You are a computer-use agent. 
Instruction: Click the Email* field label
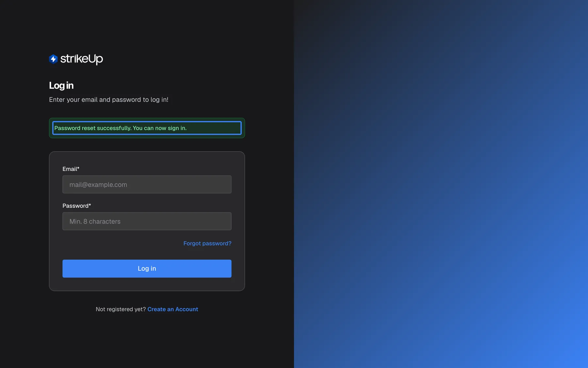71,169
